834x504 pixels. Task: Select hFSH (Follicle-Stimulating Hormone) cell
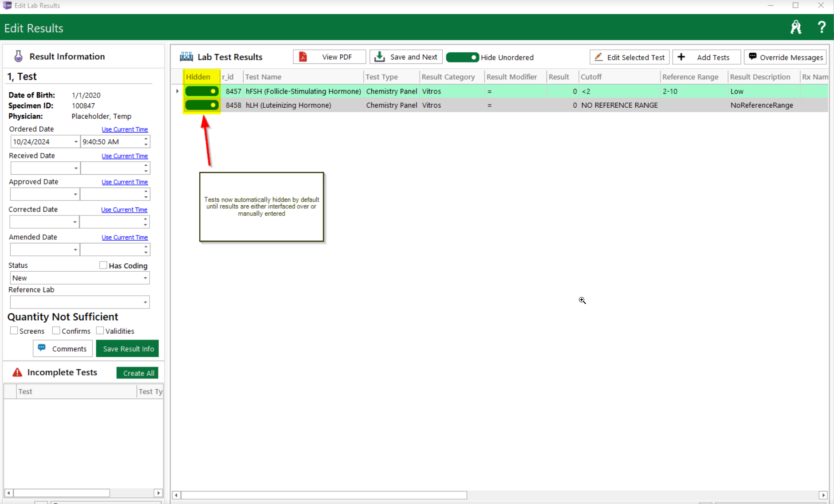click(303, 91)
